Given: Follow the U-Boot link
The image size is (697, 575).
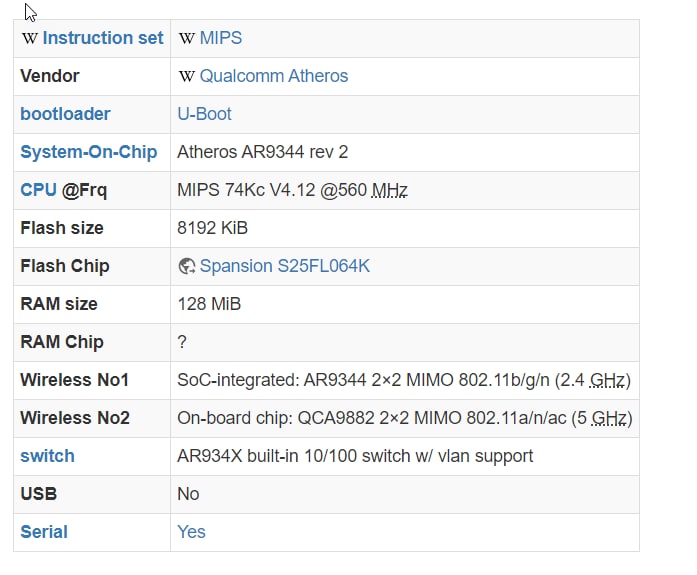Looking at the screenshot, I should tap(204, 114).
